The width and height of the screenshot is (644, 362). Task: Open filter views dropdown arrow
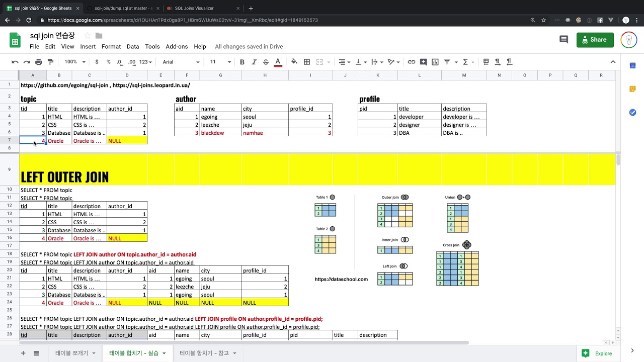coord(456,62)
